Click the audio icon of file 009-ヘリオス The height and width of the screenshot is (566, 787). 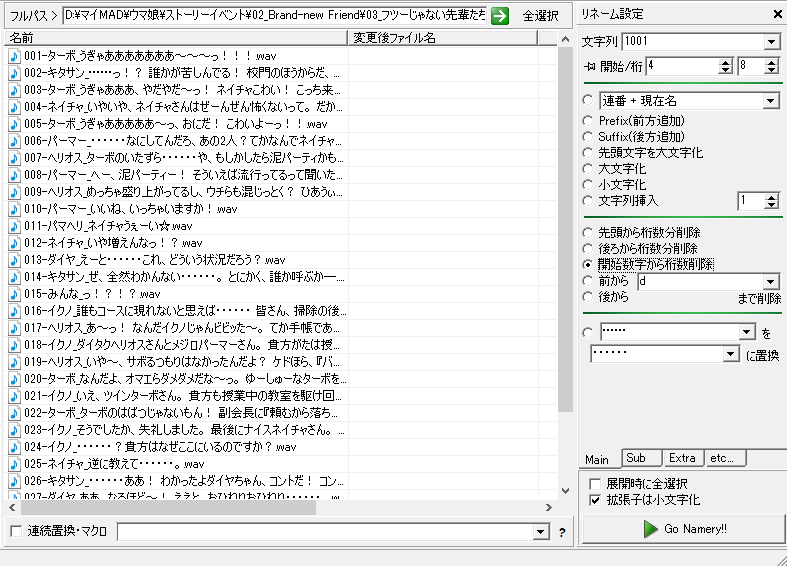tap(14, 192)
